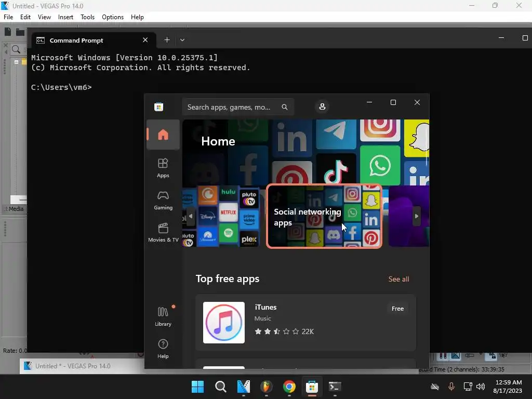Click See all for Top free apps

[398, 279]
